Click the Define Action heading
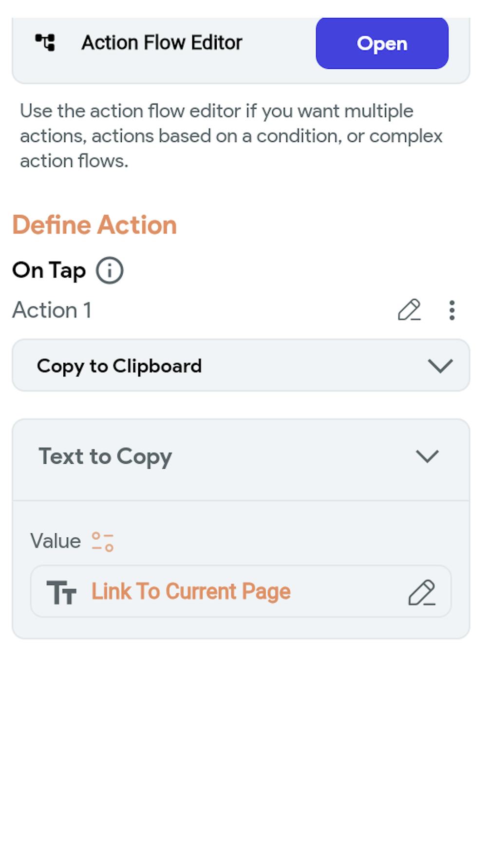Screen dimensions: 487x868 tap(94, 225)
